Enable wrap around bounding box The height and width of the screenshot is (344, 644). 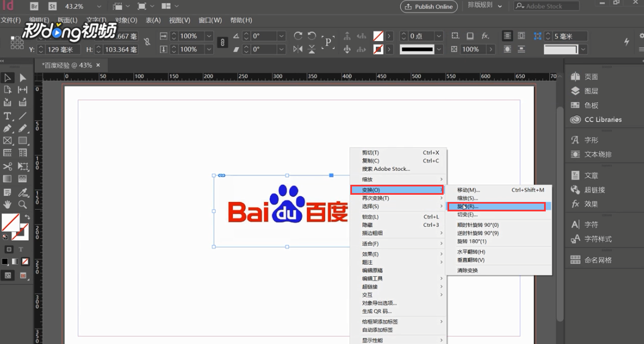point(521,36)
